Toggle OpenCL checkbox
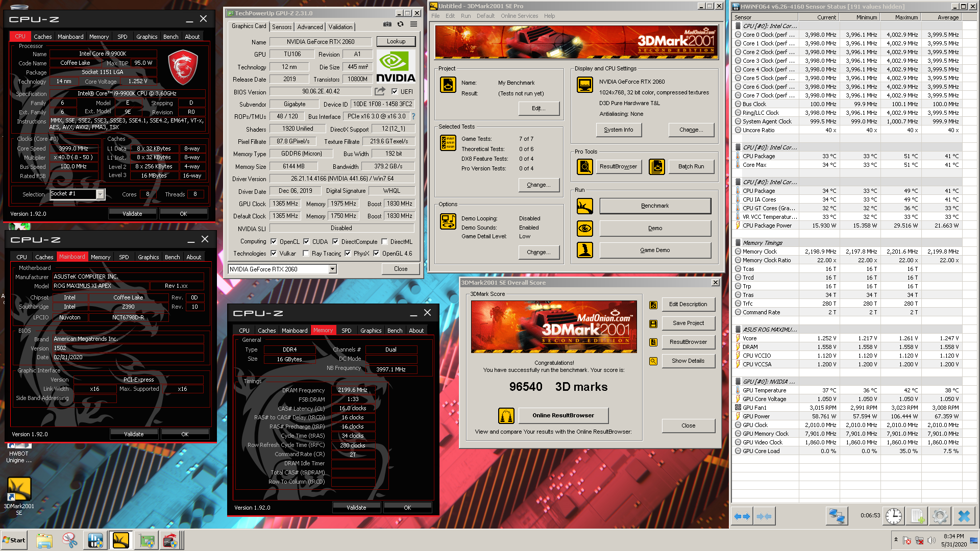The height and width of the screenshot is (551, 980). 274,242
